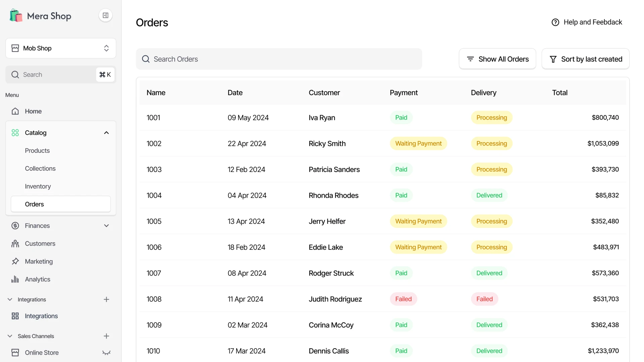Click the Finances coin icon
The image size is (644, 362).
[x=15, y=226]
